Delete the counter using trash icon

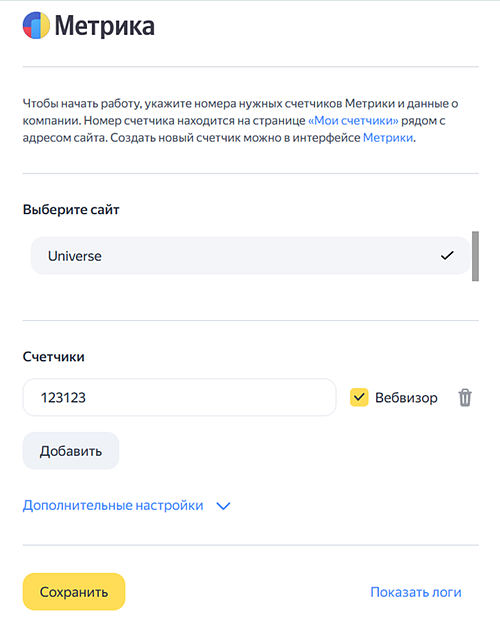pyautogui.click(x=465, y=398)
